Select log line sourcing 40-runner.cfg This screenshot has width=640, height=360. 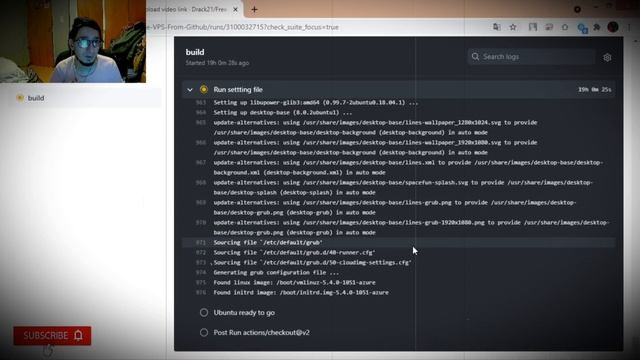click(294, 253)
